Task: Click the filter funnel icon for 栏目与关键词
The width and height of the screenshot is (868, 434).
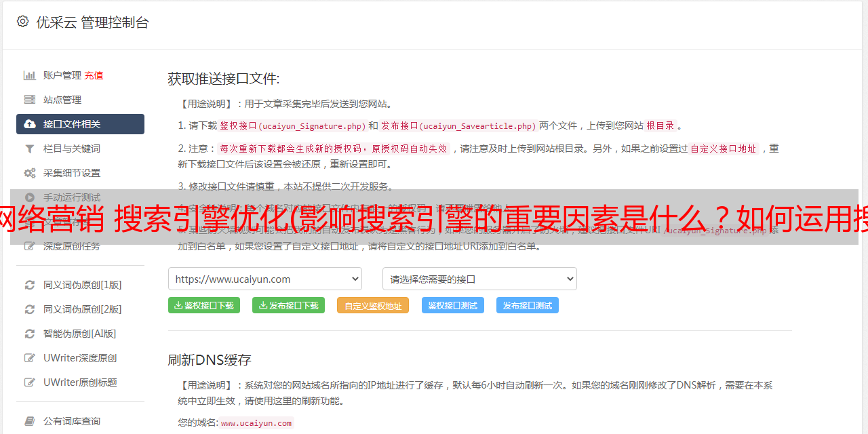Action: tap(30, 149)
